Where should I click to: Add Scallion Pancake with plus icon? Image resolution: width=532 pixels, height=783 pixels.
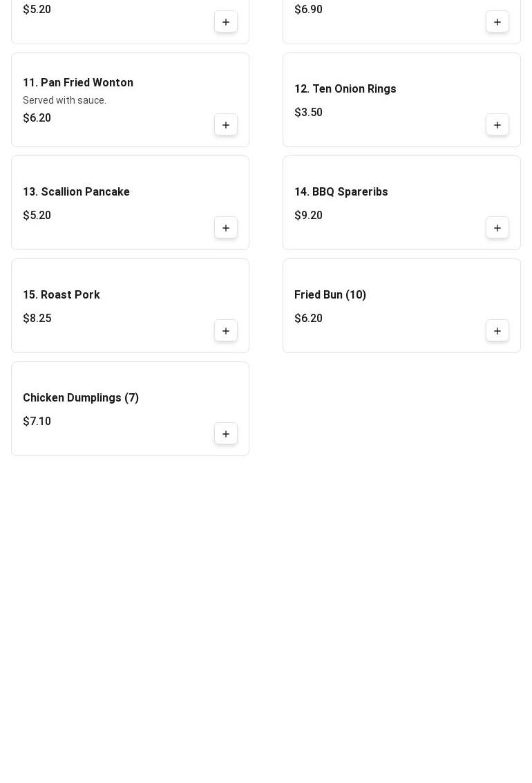[x=226, y=228]
